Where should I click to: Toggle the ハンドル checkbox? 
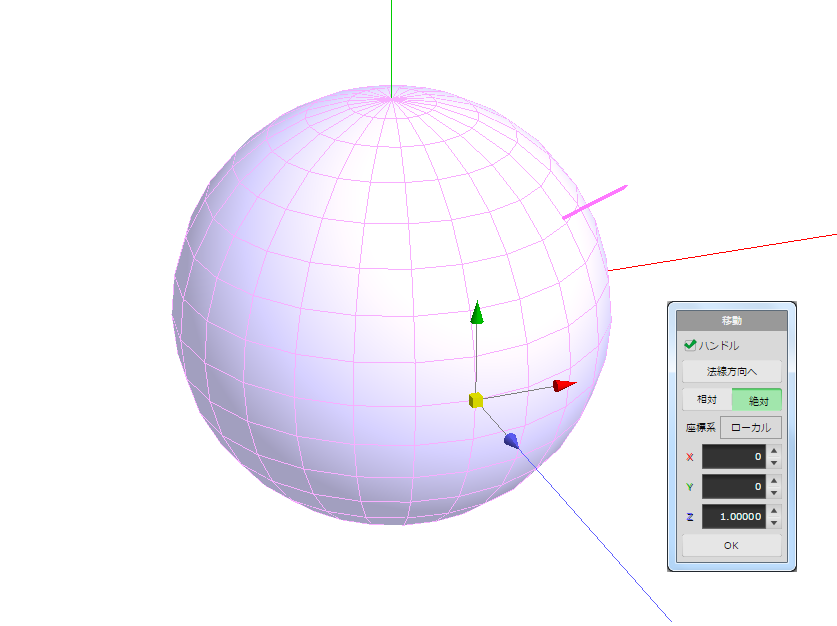click(689, 345)
